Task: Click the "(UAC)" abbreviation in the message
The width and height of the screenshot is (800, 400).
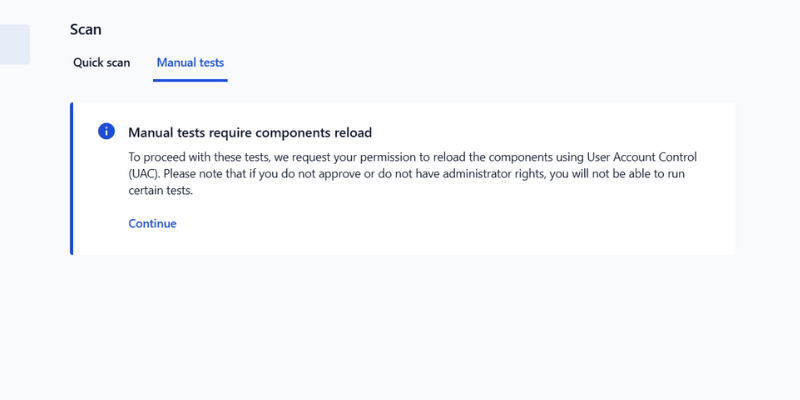Action: click(144, 175)
